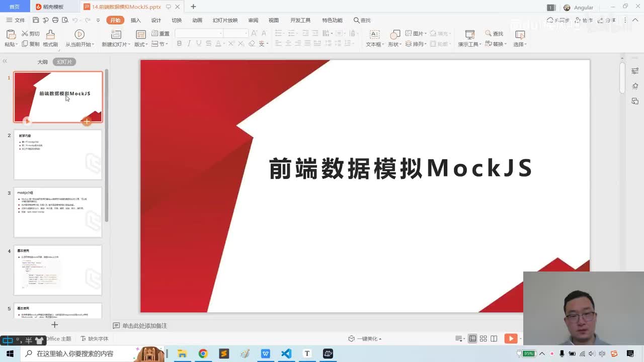Click the Copy (复制) button

click(x=31, y=44)
